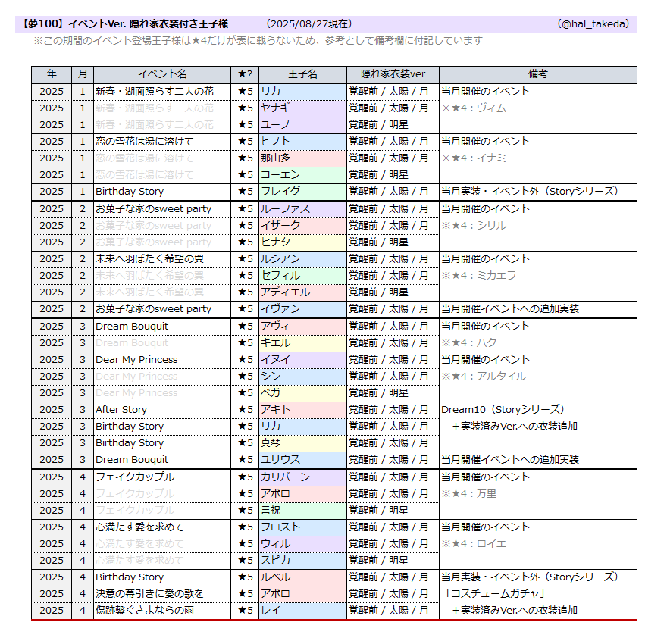Select the prince cell 那由多

(x=302, y=158)
